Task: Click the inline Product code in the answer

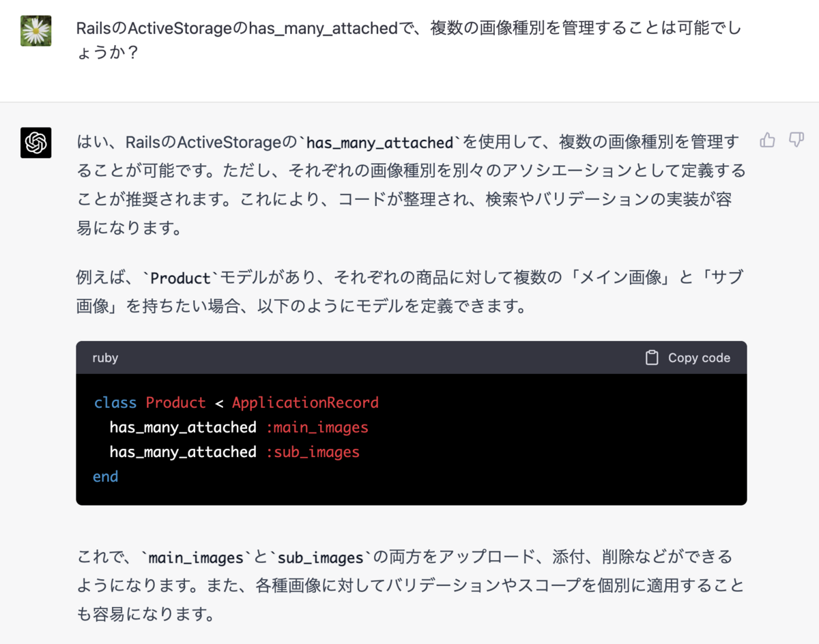Action: pos(181,278)
